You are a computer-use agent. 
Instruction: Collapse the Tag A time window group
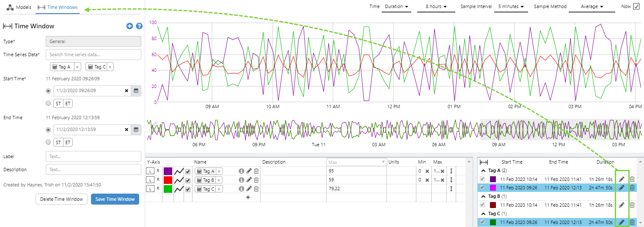[484, 170]
